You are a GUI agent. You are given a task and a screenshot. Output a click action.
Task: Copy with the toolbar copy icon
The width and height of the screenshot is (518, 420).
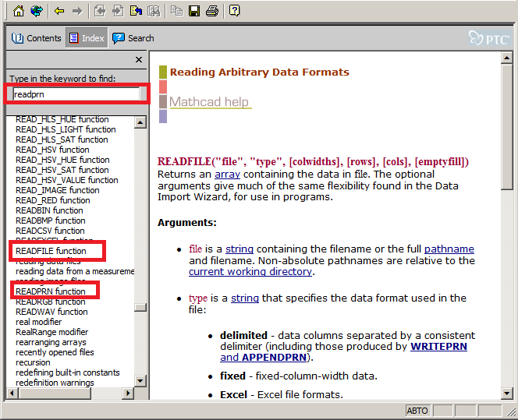click(x=177, y=11)
